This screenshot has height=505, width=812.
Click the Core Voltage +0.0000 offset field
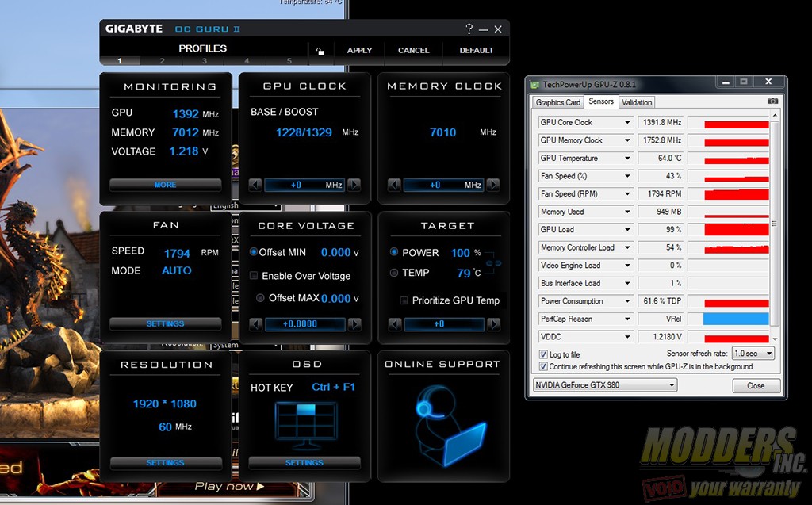(x=305, y=324)
